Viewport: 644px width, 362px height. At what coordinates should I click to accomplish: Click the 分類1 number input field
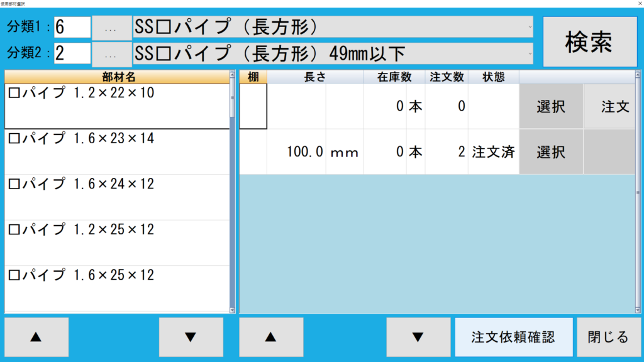[72, 27]
